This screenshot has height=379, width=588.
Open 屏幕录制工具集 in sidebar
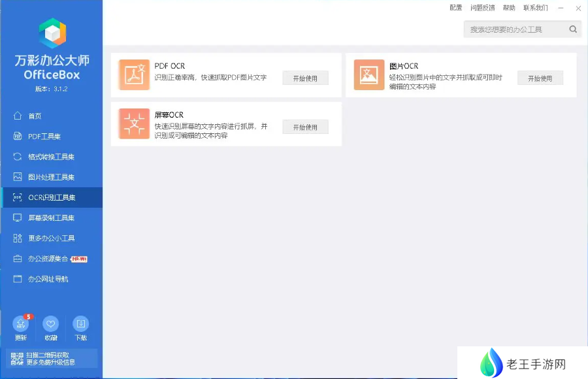pyautogui.click(x=51, y=218)
